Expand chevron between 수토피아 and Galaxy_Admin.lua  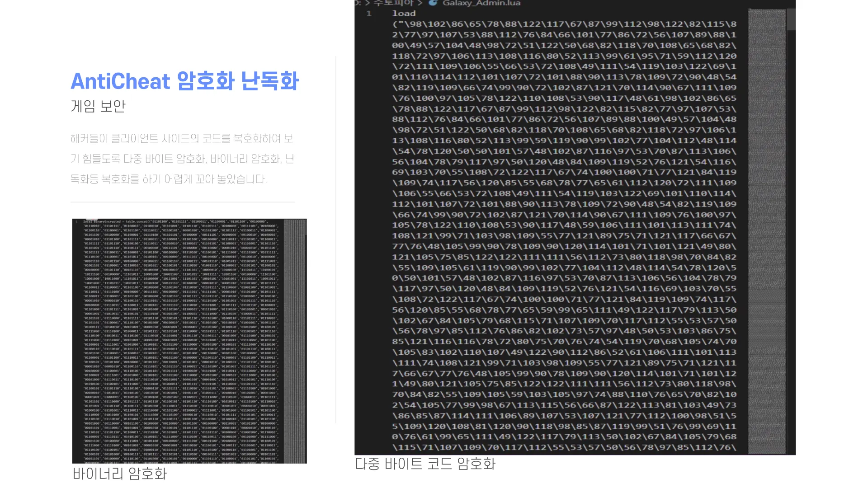point(420,3)
